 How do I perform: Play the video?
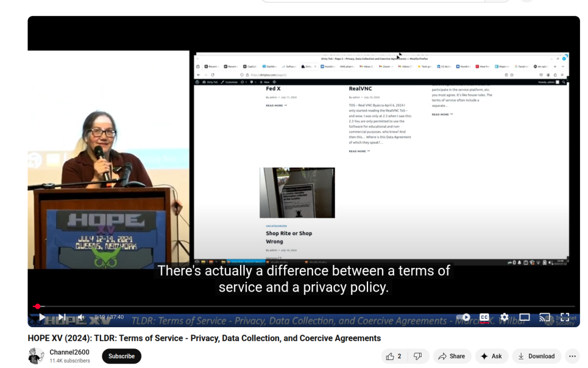point(42,317)
